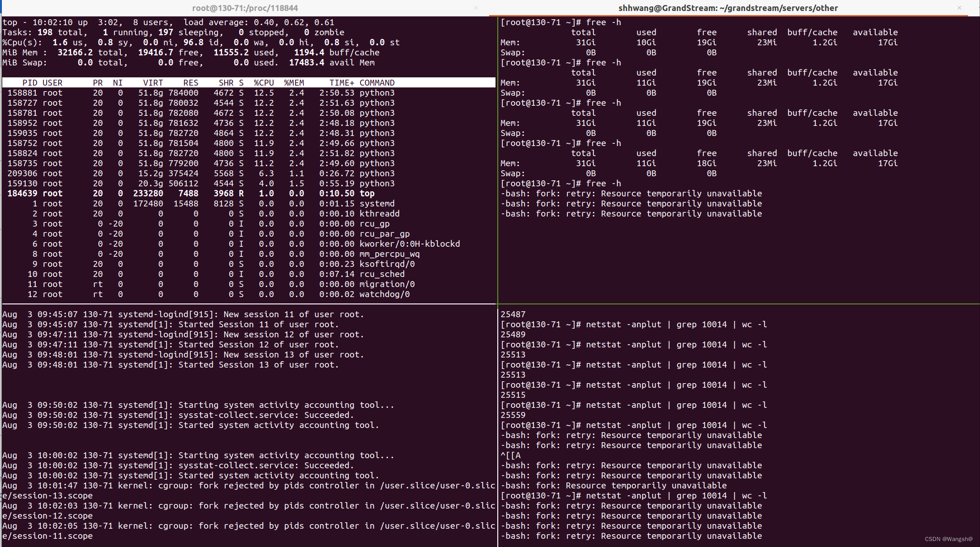
Task: Click the COMMAND column header in top
Action: point(377,83)
